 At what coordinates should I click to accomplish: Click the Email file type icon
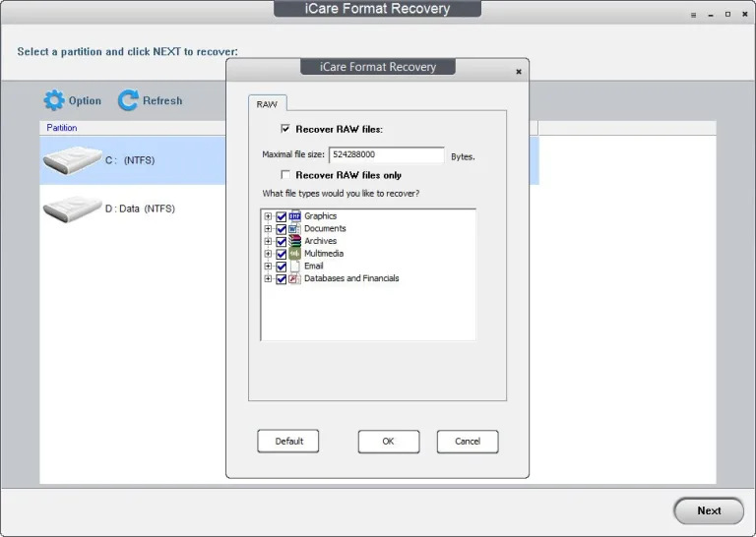[294, 267]
